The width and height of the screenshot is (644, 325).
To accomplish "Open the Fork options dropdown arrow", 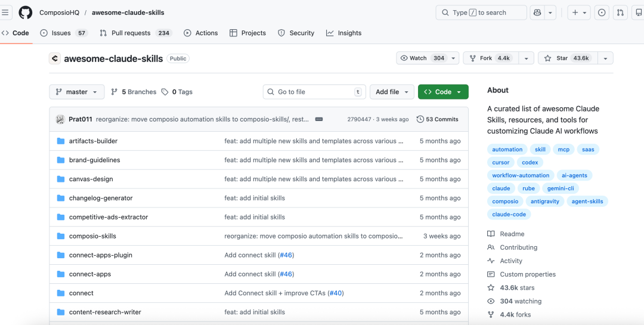I will click(x=526, y=58).
